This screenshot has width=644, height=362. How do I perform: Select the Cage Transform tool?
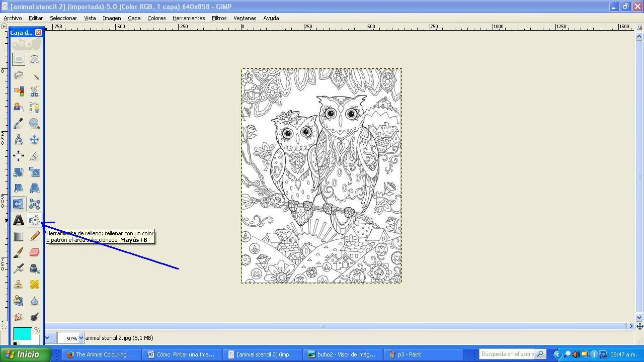(x=34, y=204)
